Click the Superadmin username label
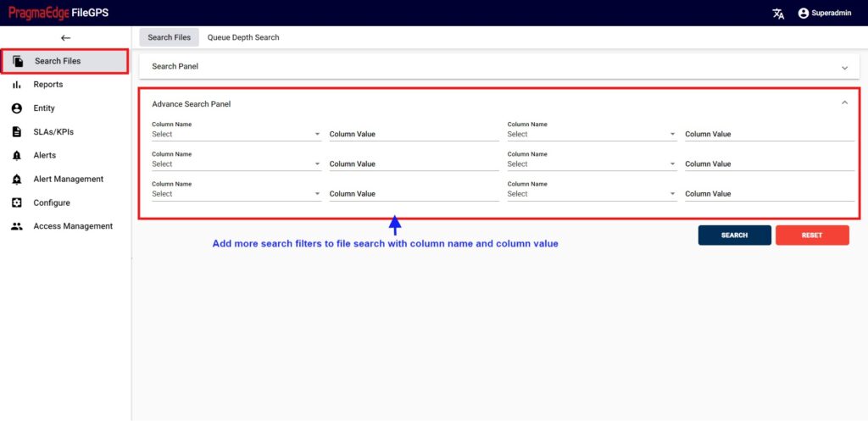The image size is (868, 421). pyautogui.click(x=832, y=14)
